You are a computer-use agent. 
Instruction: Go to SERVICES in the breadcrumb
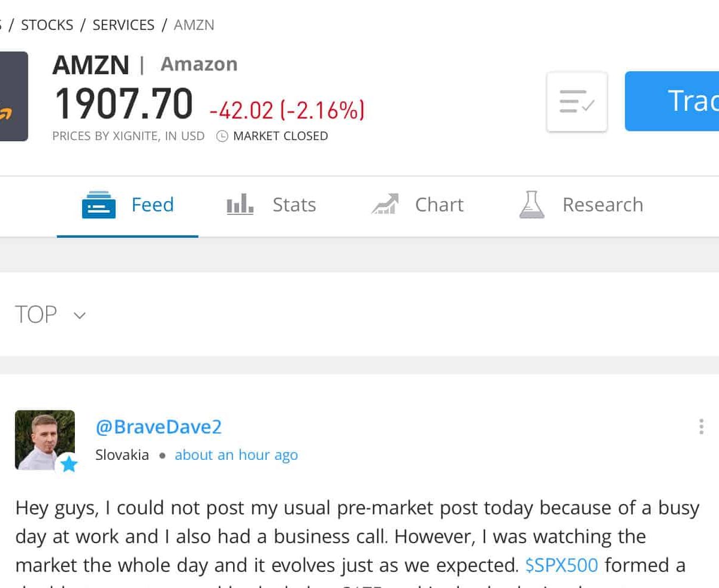[x=123, y=25]
